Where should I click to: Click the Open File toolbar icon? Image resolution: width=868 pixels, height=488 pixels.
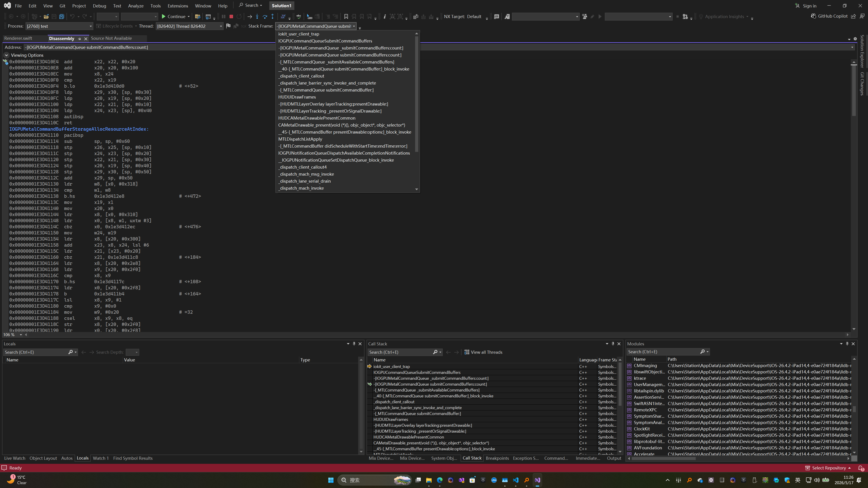46,17
